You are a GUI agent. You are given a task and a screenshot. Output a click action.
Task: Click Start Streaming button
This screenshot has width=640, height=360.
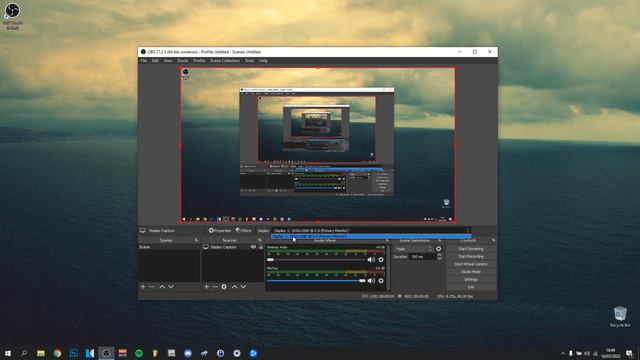[x=471, y=249]
